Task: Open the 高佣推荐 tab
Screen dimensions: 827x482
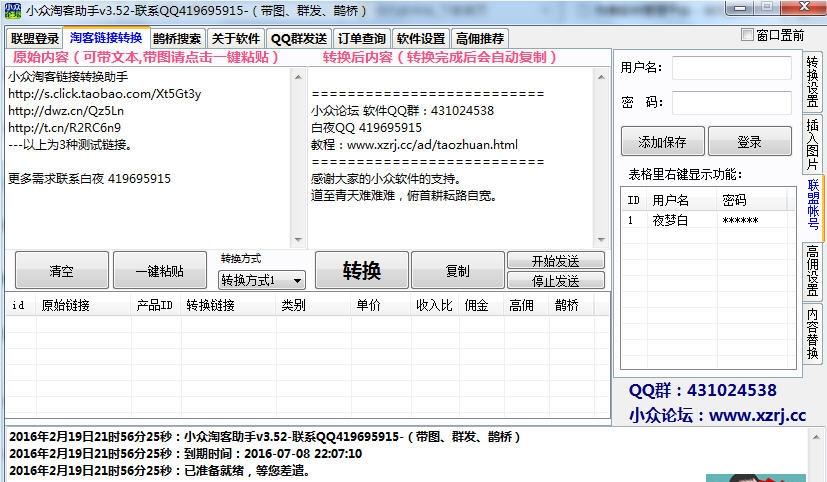Action: click(480, 38)
